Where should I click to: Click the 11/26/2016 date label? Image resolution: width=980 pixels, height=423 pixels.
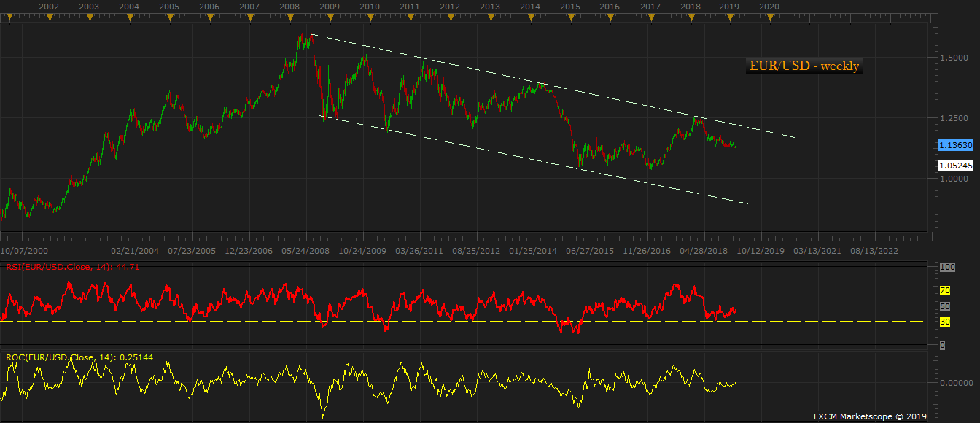647,250
